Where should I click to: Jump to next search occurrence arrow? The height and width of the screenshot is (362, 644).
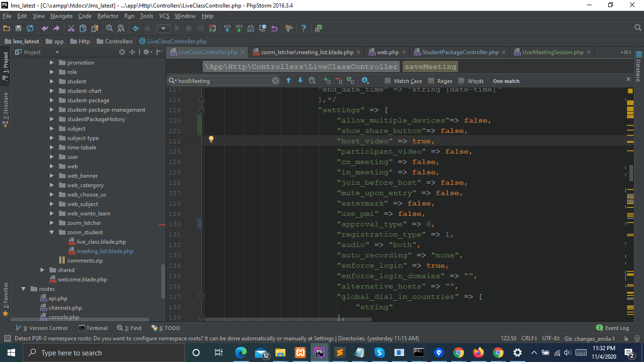point(300,81)
